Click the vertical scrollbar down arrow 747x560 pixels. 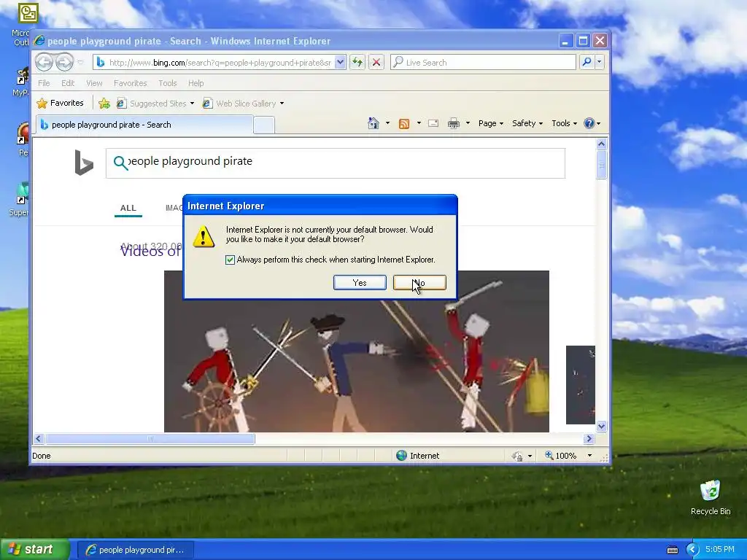pyautogui.click(x=601, y=426)
